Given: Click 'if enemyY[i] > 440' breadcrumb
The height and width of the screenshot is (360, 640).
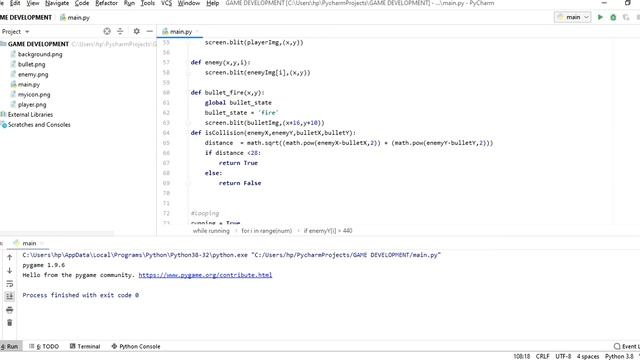Looking at the screenshot, I should (x=328, y=231).
